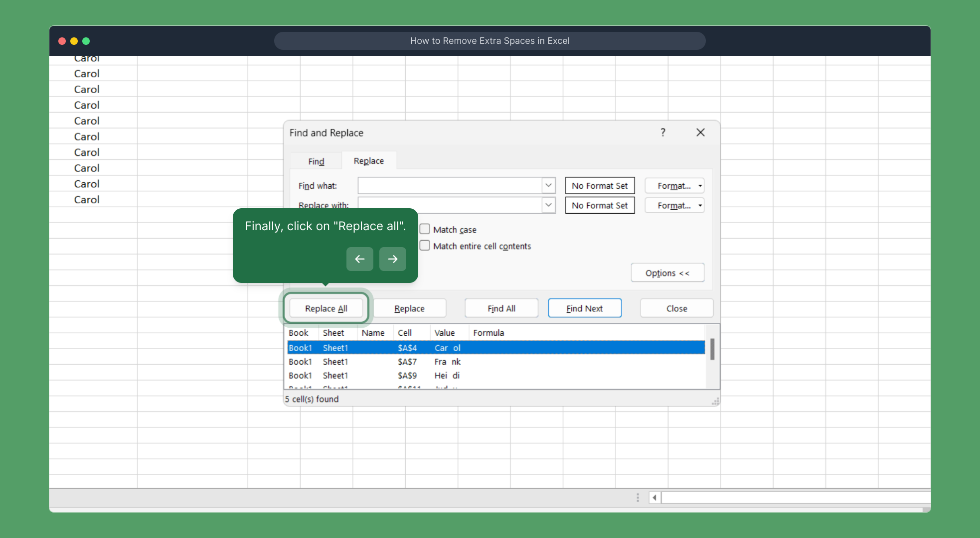Toggle Match entire cell contents
This screenshot has height=538, width=980.
point(425,246)
